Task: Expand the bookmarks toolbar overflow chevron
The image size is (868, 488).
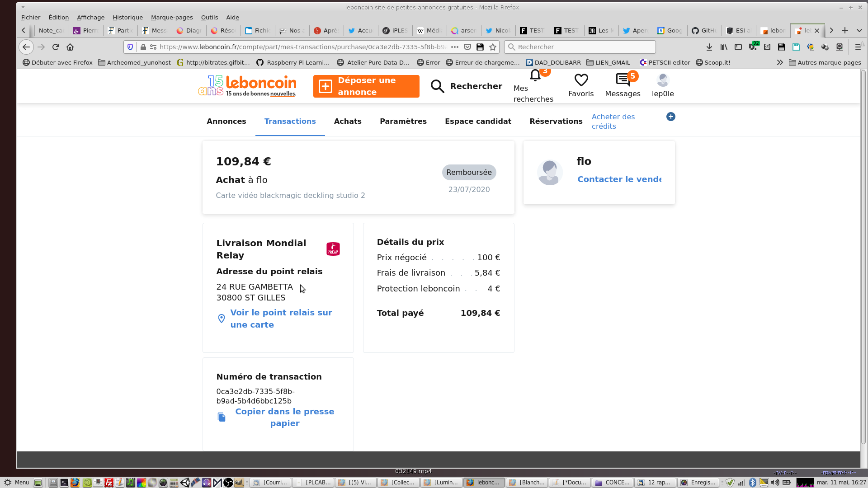Action: point(780,62)
